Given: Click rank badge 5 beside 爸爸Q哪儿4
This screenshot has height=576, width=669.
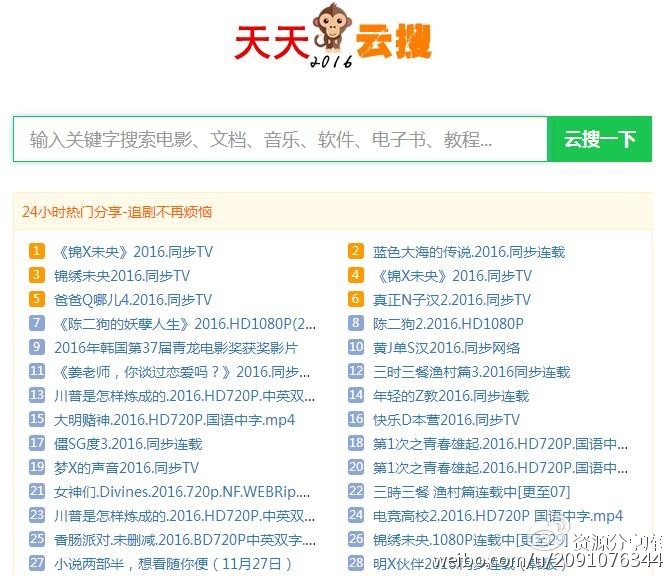Looking at the screenshot, I should tap(37, 299).
